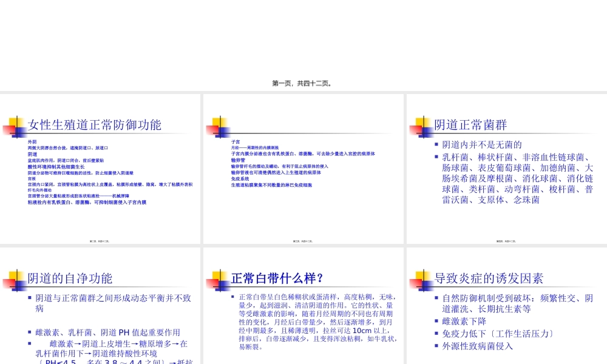Click the footer text 第一页，共四十二页

tap(303, 82)
